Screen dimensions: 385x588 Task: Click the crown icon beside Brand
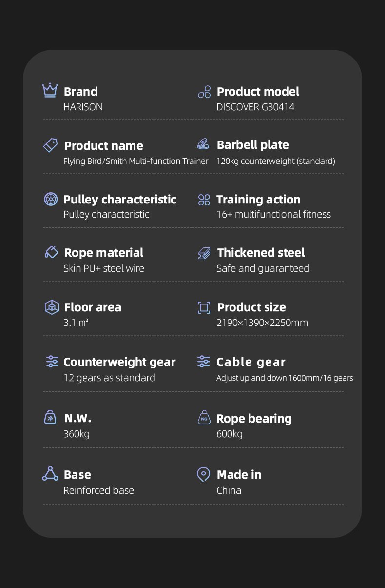50,91
